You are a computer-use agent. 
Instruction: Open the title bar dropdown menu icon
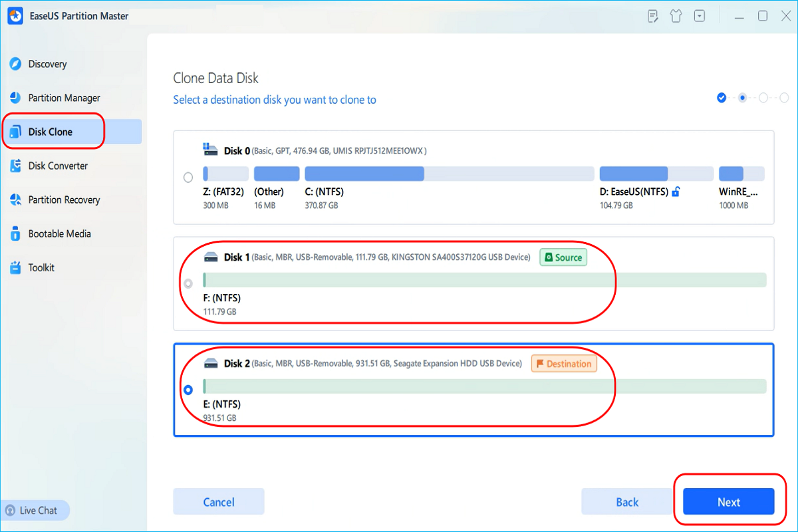pyautogui.click(x=700, y=16)
